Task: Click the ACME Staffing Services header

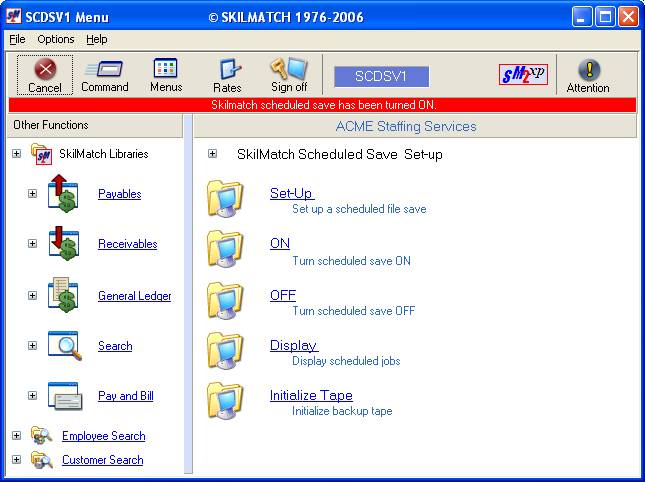Action: pos(415,126)
